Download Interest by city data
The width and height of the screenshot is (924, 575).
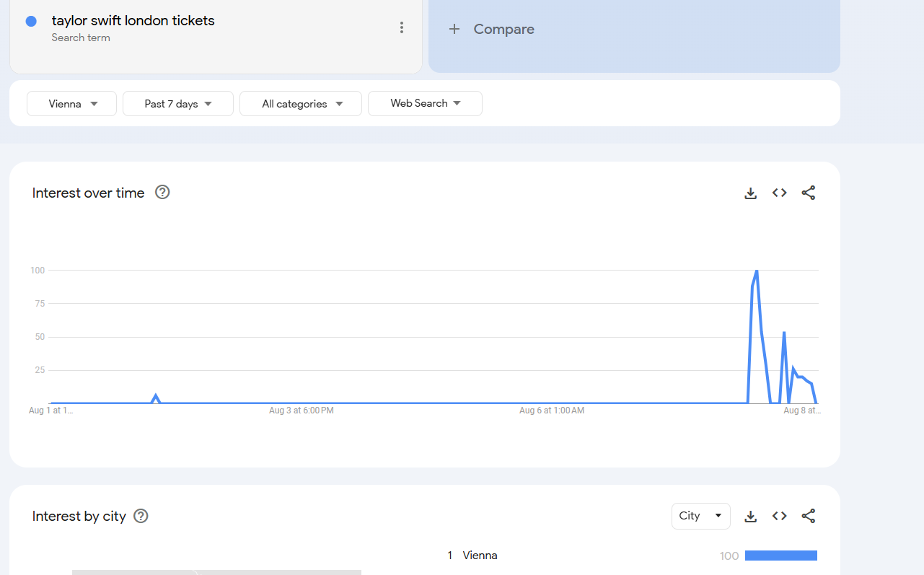[x=750, y=517]
